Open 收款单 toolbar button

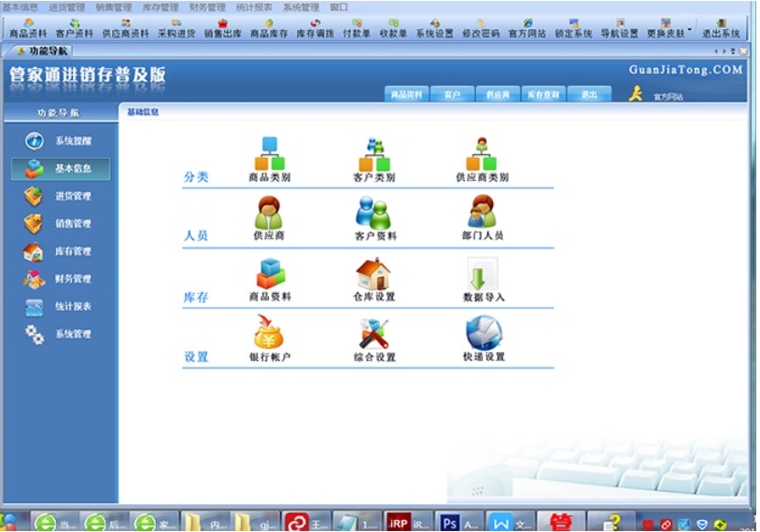point(393,28)
